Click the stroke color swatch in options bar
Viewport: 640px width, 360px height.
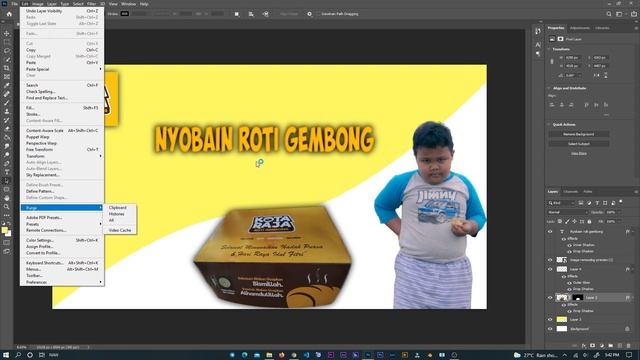124,14
